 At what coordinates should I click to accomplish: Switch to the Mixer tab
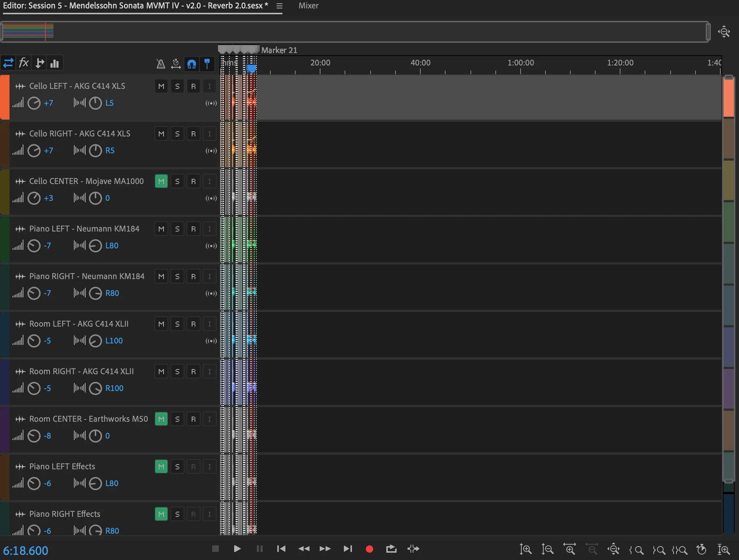coord(308,6)
